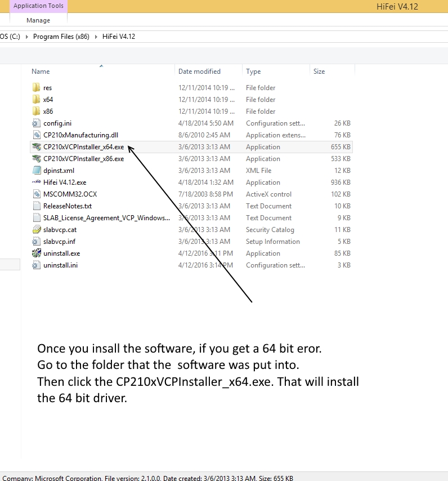Click the CP210xVCPInstaller_x86.exe icon

pos(36,159)
